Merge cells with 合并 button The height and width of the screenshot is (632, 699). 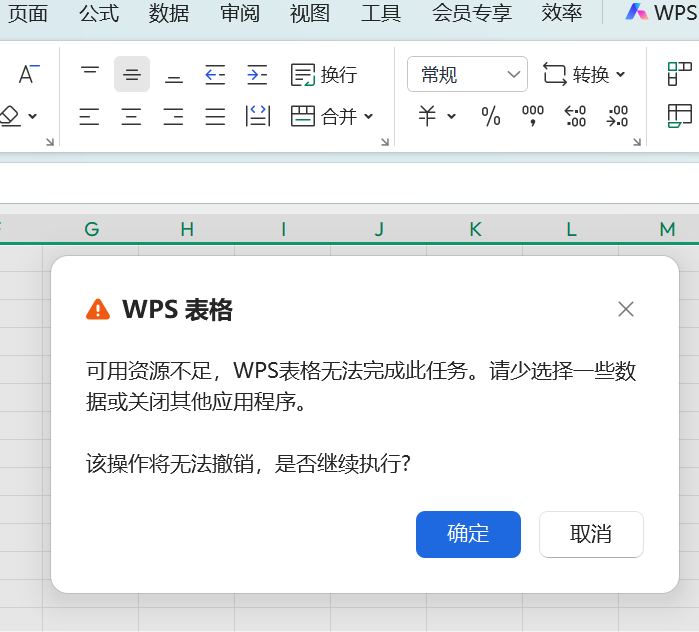pos(324,116)
